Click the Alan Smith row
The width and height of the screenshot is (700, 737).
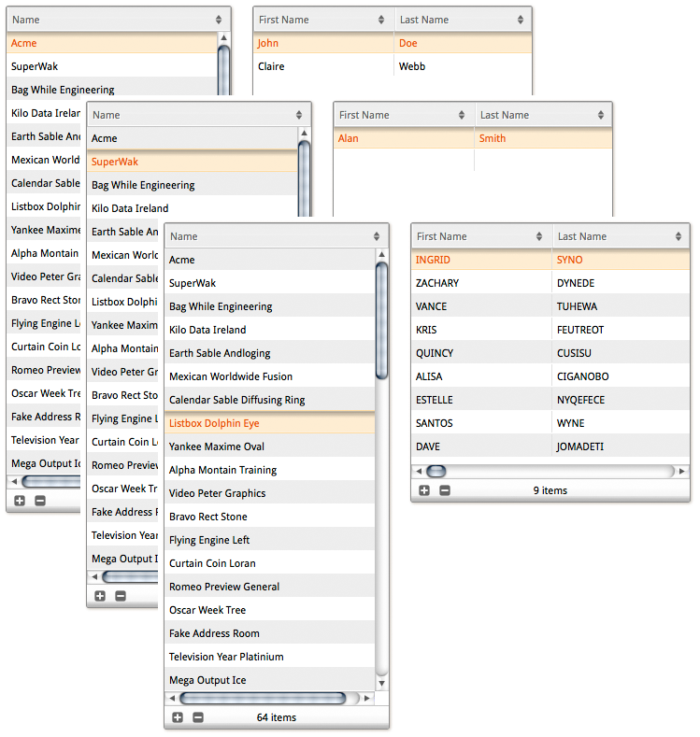pyautogui.click(x=472, y=138)
